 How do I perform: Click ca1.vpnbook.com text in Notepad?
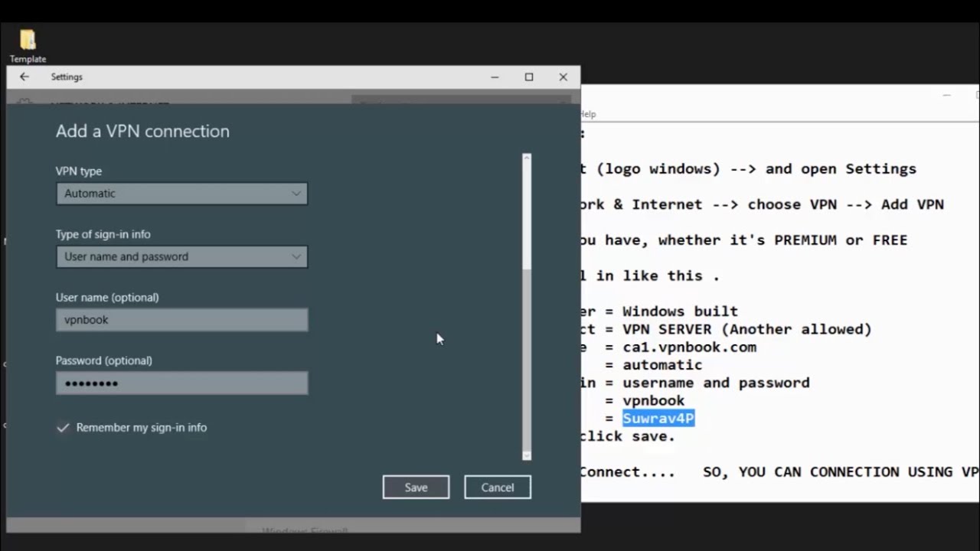coord(689,347)
